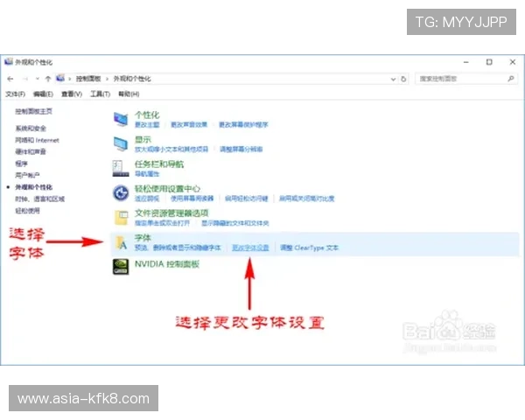Open 用户帐户 in sidebar
Screen dimensions: 525x420
[x=27, y=175]
